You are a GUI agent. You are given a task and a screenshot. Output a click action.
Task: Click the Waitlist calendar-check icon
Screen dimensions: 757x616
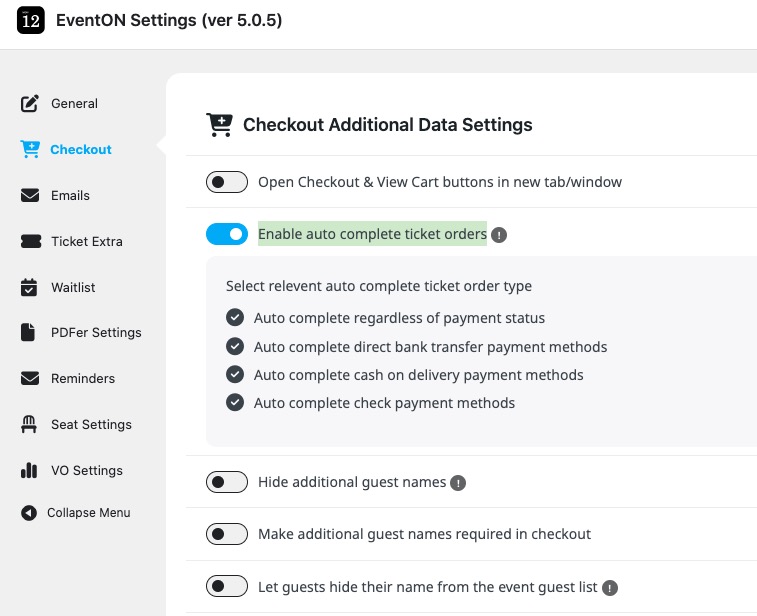30,287
